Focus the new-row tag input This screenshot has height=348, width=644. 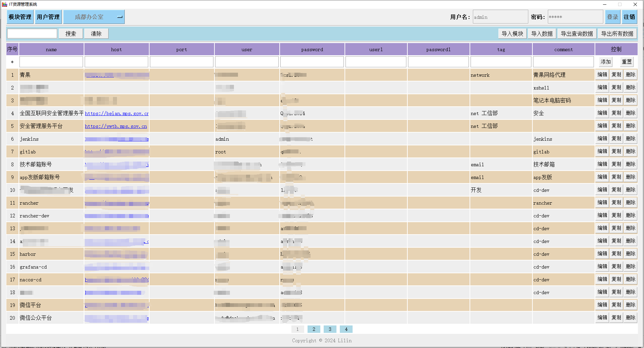pyautogui.click(x=501, y=62)
